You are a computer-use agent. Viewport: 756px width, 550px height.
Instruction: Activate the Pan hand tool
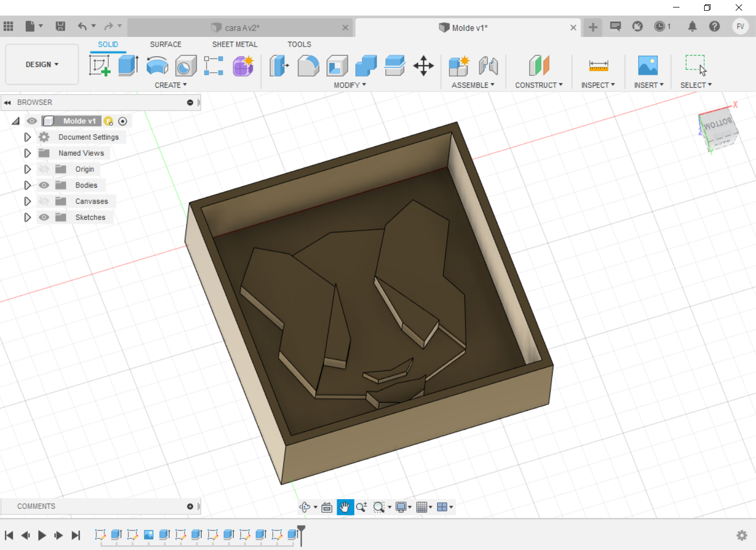click(x=345, y=507)
